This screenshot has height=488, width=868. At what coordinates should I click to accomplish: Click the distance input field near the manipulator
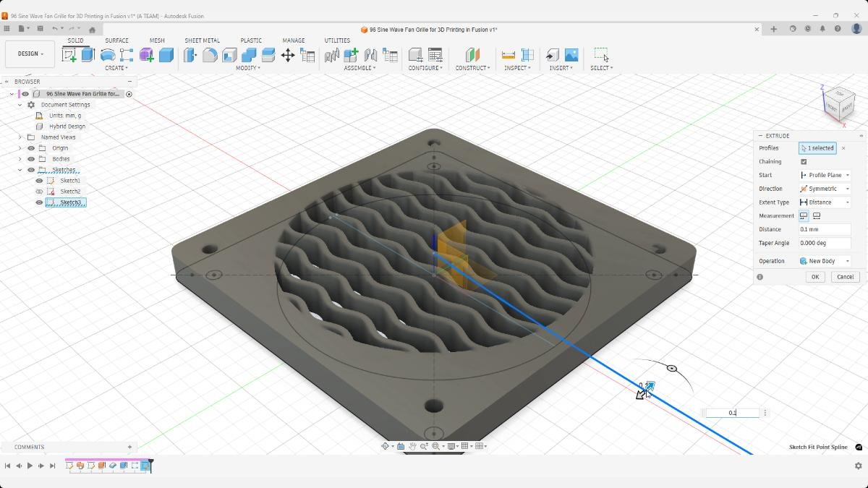coord(733,412)
